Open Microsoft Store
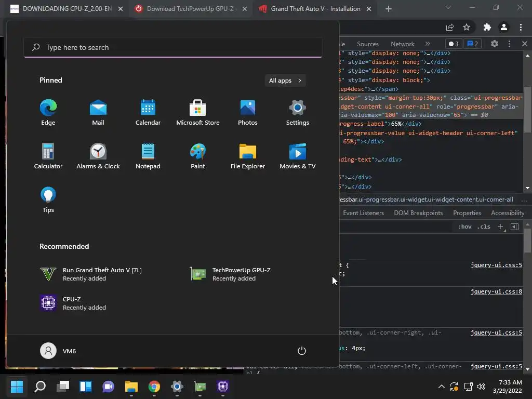 [x=198, y=113]
